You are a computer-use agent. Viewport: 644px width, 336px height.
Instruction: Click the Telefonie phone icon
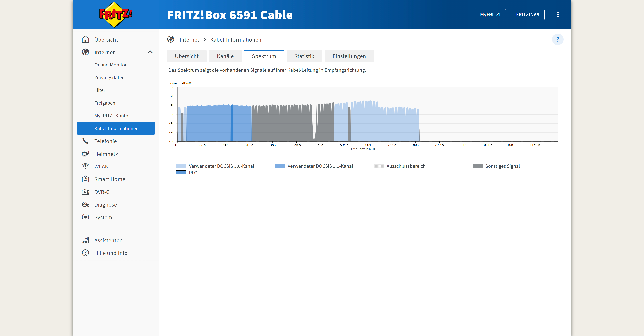click(85, 141)
